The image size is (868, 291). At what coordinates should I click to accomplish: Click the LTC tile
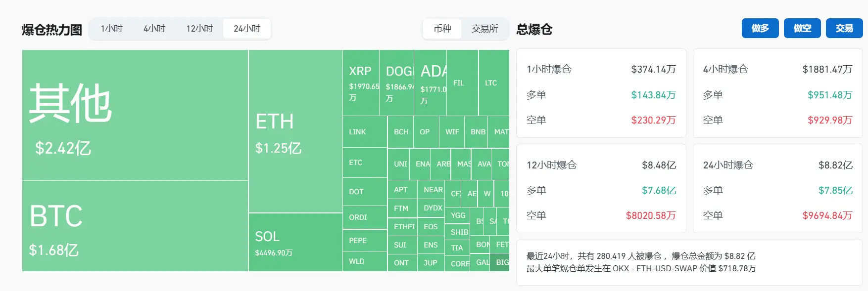[x=494, y=83]
